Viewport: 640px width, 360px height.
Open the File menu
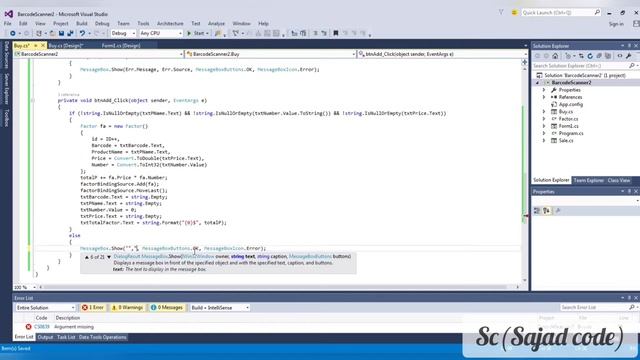click(x=7, y=24)
